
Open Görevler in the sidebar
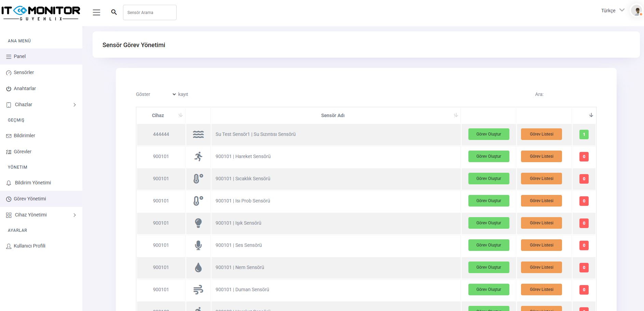point(23,152)
